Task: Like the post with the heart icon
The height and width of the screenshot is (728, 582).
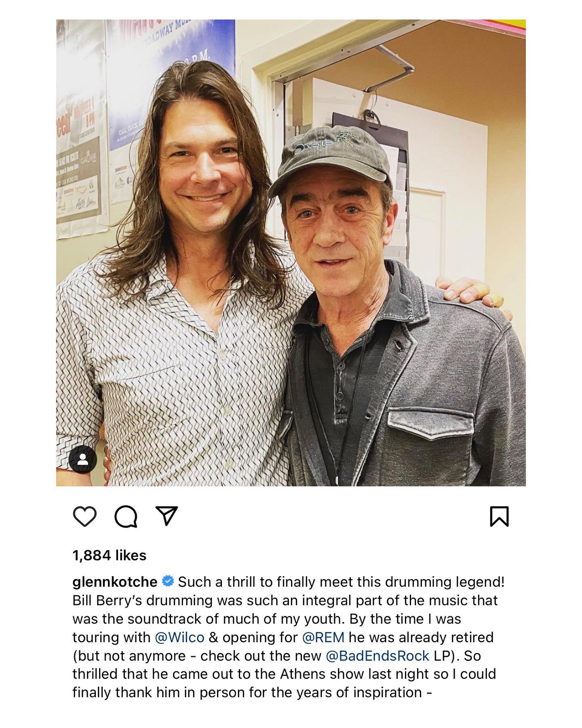Action: pos(85,517)
